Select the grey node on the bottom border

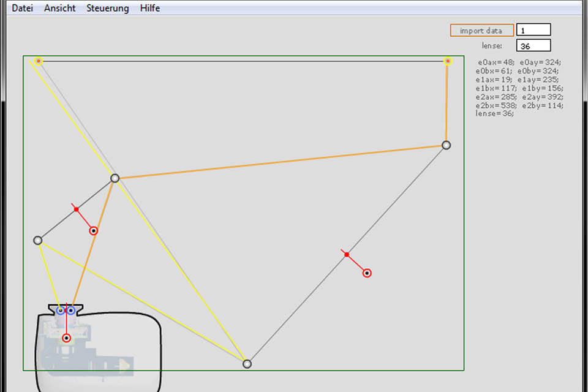coord(247,364)
